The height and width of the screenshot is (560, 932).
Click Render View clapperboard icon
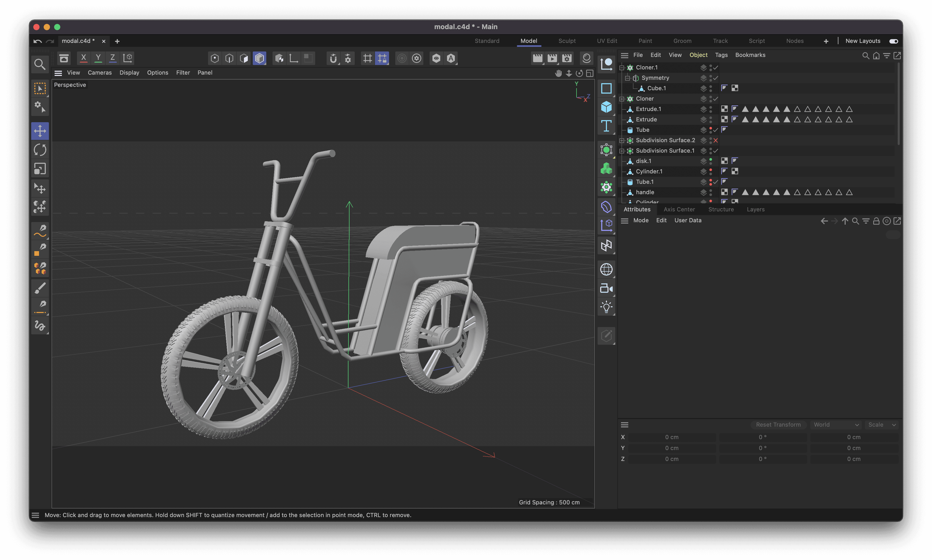pyautogui.click(x=537, y=58)
